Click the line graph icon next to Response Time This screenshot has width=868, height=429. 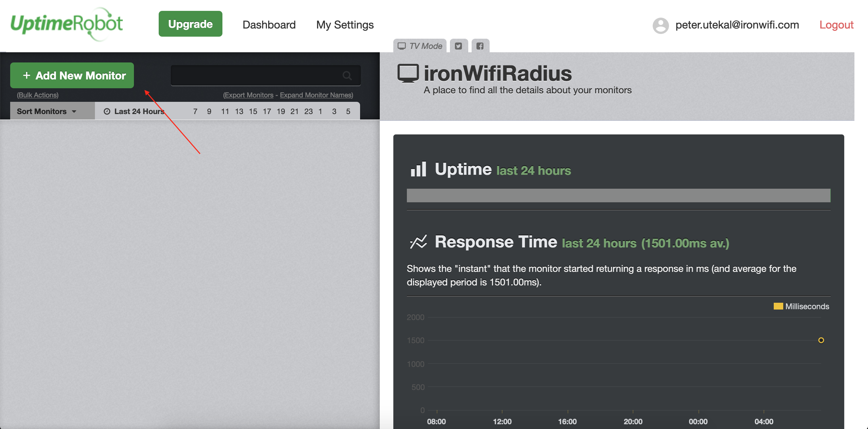click(x=418, y=242)
